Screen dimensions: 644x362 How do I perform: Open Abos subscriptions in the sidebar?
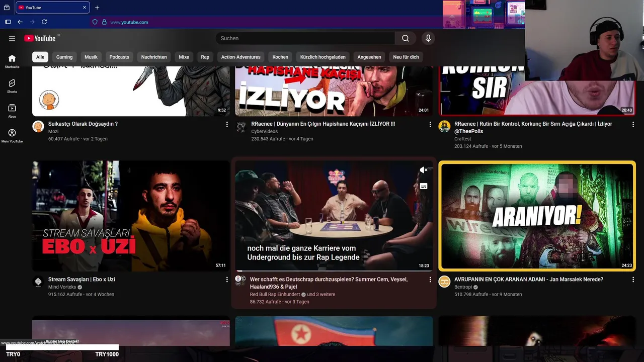(12, 111)
